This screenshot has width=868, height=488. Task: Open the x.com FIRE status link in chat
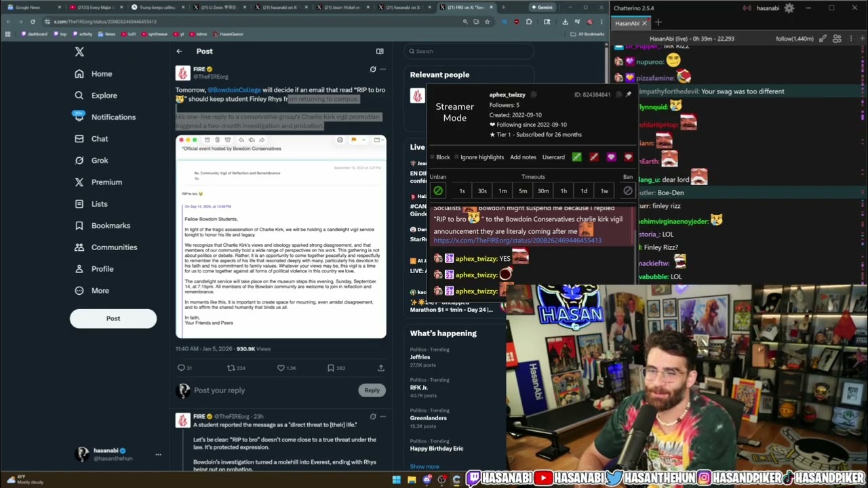pos(517,241)
